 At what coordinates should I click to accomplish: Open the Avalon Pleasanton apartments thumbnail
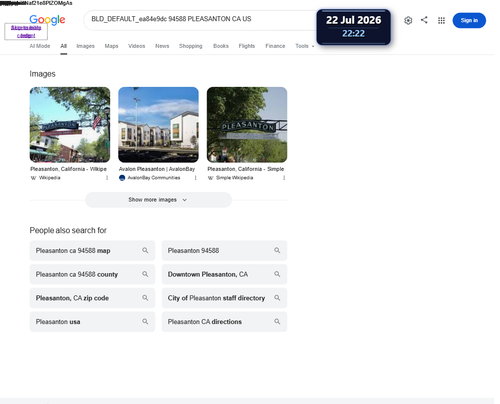click(x=158, y=125)
